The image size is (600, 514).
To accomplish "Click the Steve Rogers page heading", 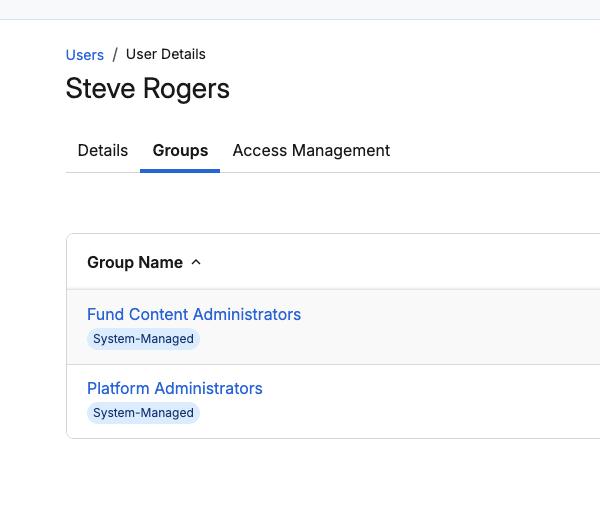I will pos(148,88).
